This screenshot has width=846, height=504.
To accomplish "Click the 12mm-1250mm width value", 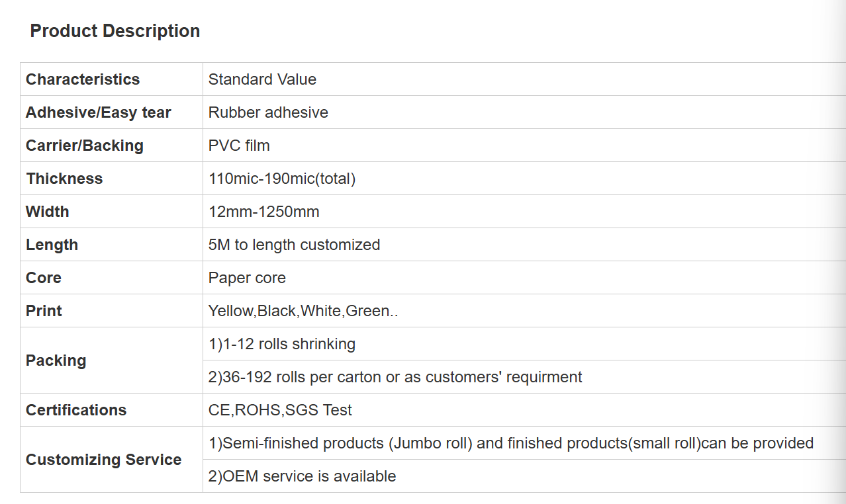I will click(263, 212).
